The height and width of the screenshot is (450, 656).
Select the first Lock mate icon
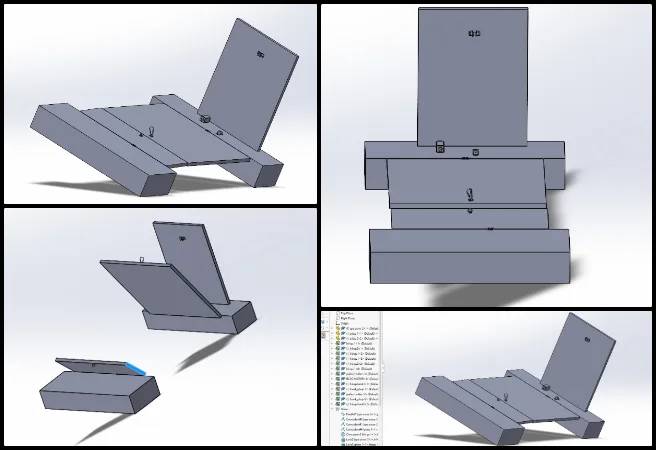(343, 439)
